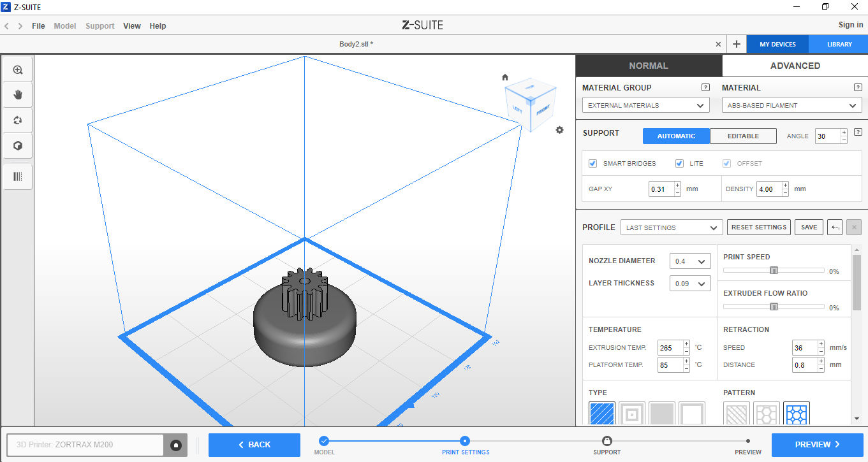This screenshot has height=462, width=868.
Task: Click the Retraction Distance input field
Action: point(804,365)
